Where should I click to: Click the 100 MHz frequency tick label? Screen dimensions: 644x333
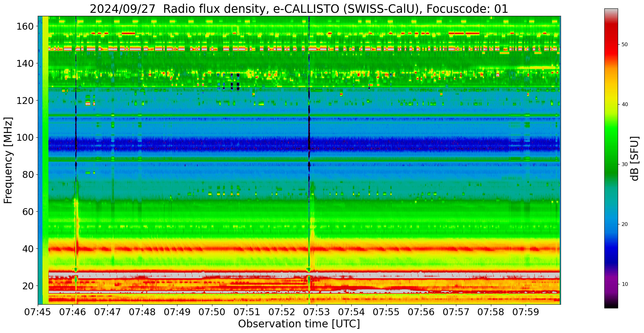click(x=25, y=138)
